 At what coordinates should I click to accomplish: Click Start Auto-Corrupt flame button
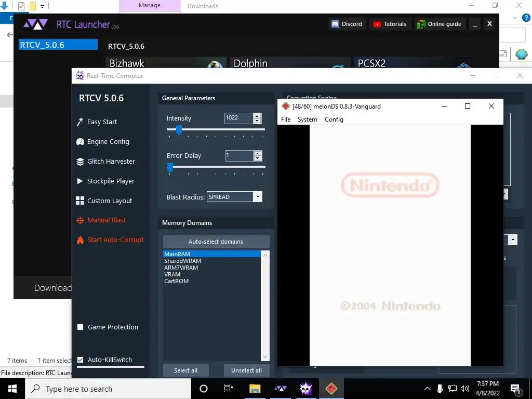[110, 240]
